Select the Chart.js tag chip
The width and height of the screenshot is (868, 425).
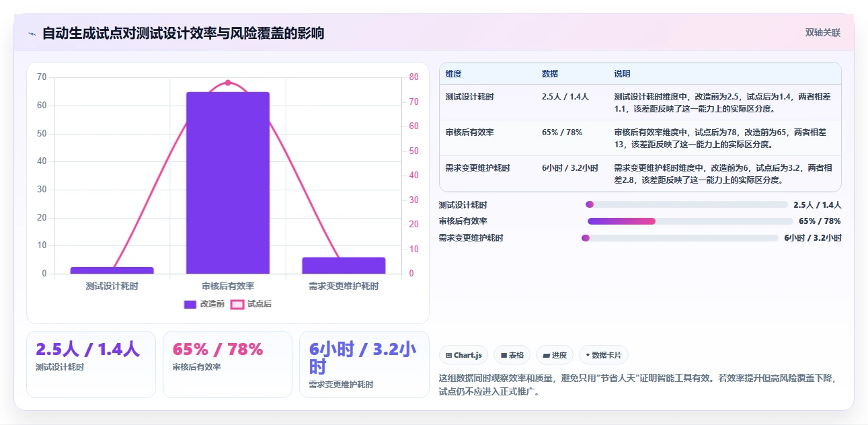tap(463, 355)
